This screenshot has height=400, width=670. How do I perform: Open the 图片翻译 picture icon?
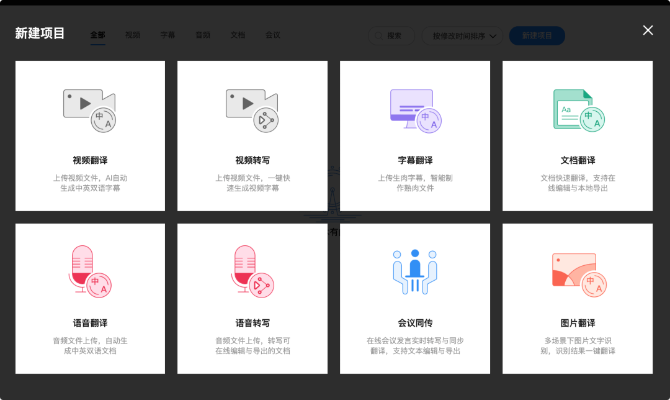(x=577, y=272)
